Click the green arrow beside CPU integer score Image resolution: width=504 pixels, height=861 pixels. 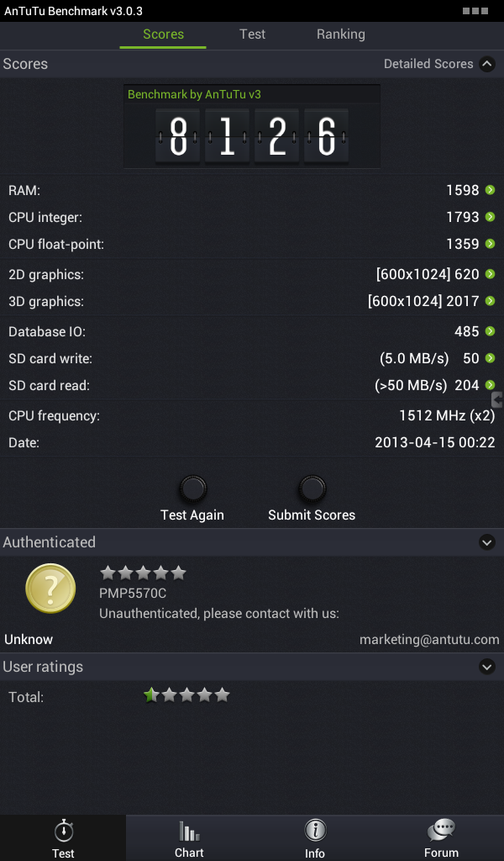click(x=491, y=217)
